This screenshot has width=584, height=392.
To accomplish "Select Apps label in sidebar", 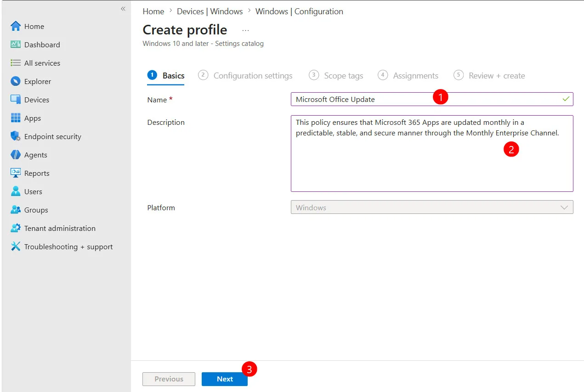I will point(33,118).
